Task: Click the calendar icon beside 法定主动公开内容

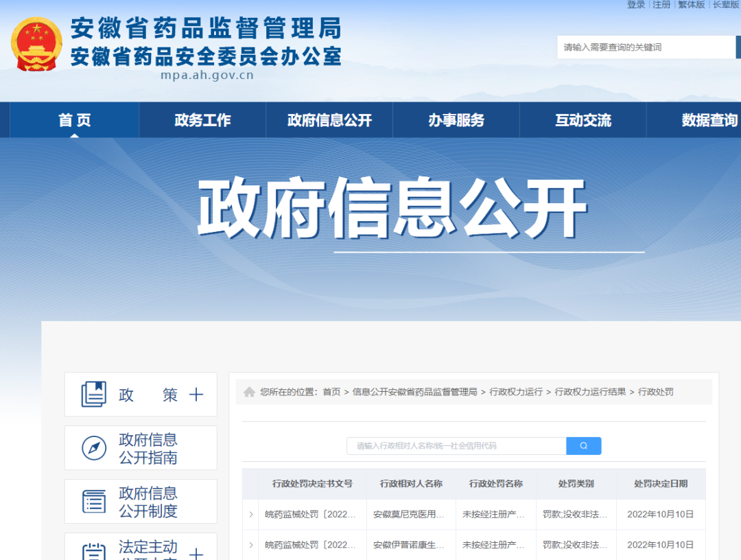Action: tap(94, 551)
